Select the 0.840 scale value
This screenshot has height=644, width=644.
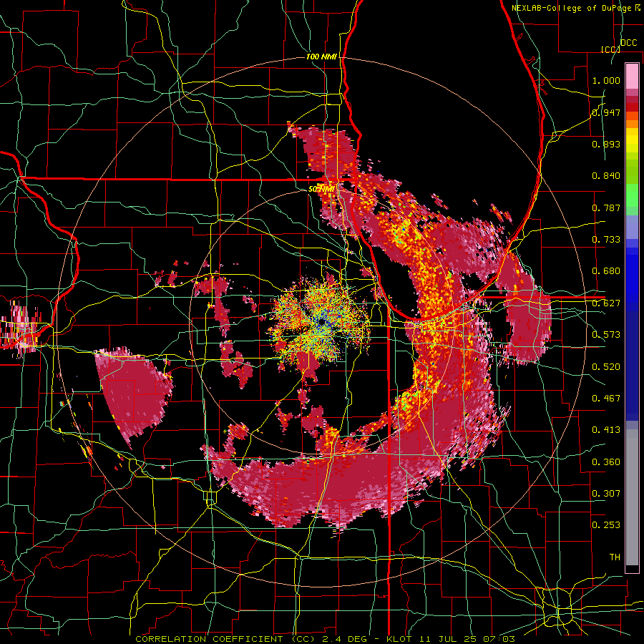click(606, 176)
